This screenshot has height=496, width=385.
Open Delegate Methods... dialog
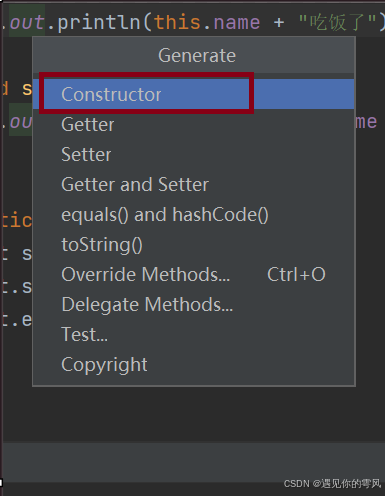pyautogui.click(x=193, y=304)
